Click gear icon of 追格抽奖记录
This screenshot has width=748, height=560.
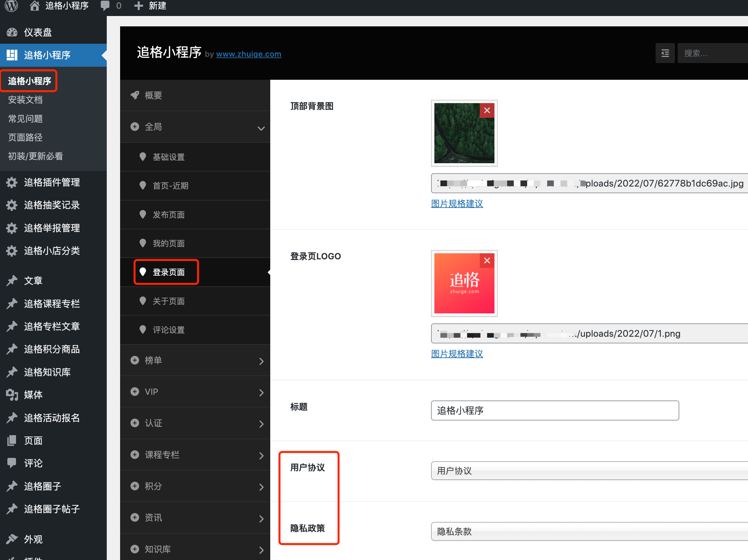coord(12,205)
